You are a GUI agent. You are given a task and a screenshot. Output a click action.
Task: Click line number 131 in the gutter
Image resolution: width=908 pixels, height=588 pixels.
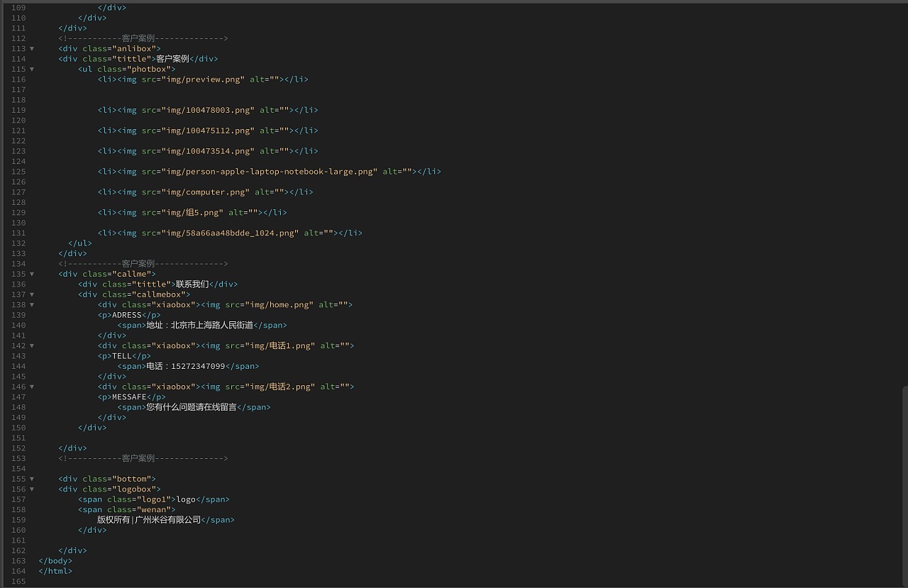(x=18, y=233)
